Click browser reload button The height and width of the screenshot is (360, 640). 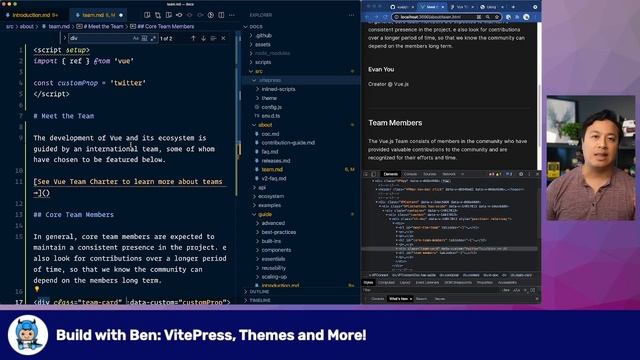pos(385,17)
